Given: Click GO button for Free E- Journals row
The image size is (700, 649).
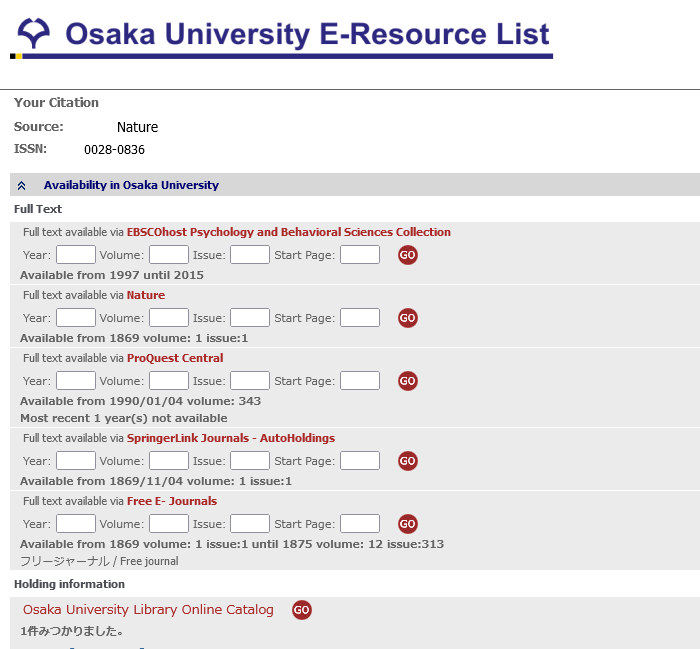Looking at the screenshot, I should click(408, 524).
